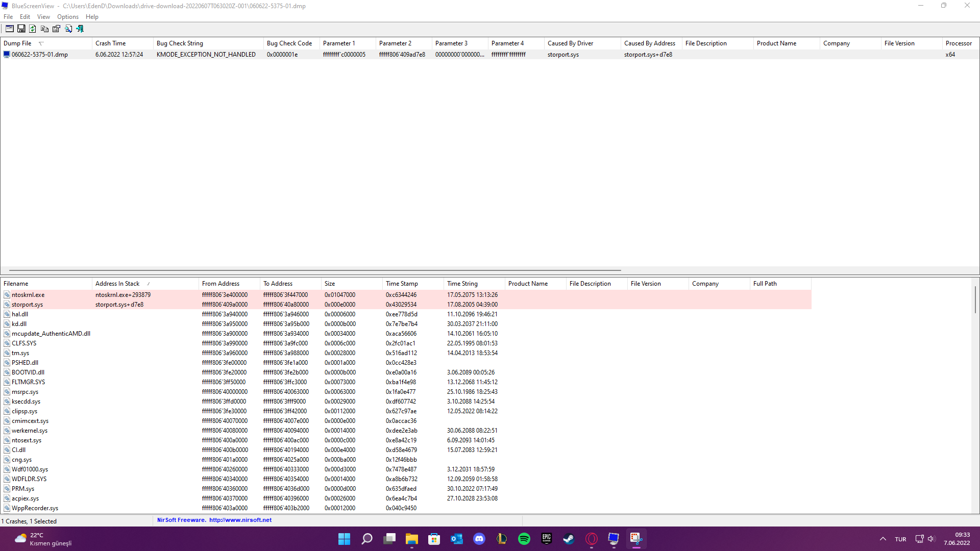Sort by Address In Stack column header
The width and height of the screenshot is (980, 551).
[x=117, y=284]
